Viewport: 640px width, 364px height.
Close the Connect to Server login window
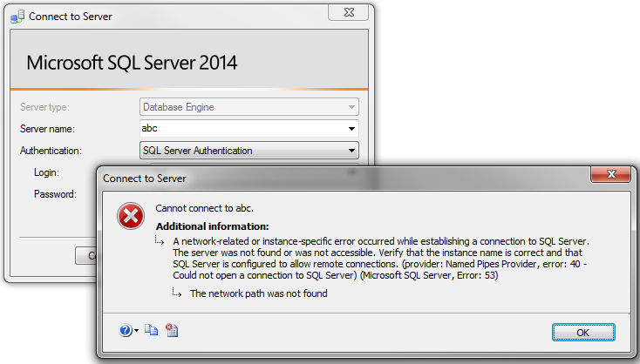348,13
